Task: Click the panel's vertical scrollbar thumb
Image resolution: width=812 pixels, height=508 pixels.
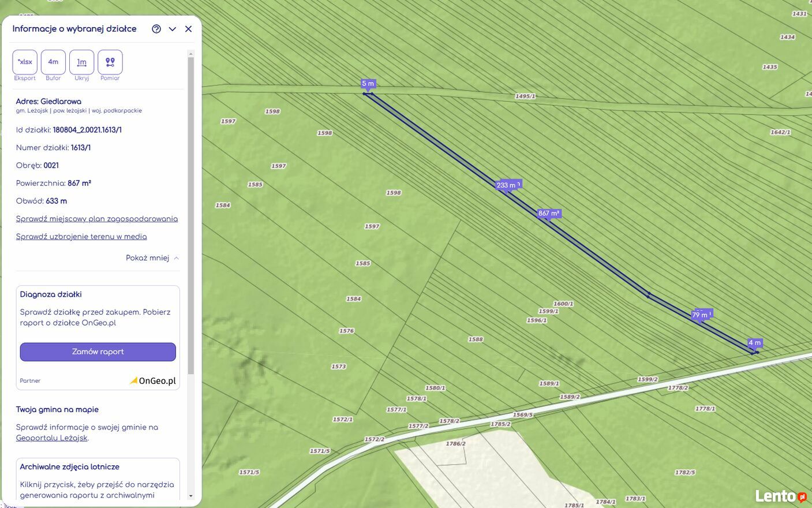Action: [191, 215]
